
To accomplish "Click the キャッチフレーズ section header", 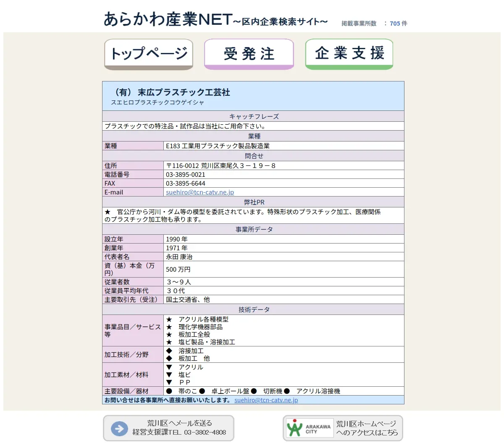I will pyautogui.click(x=253, y=116).
